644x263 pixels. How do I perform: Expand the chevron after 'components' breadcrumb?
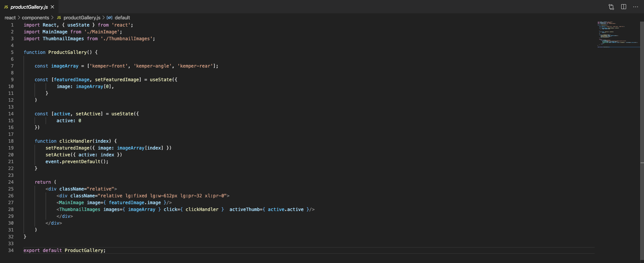[x=52, y=17]
